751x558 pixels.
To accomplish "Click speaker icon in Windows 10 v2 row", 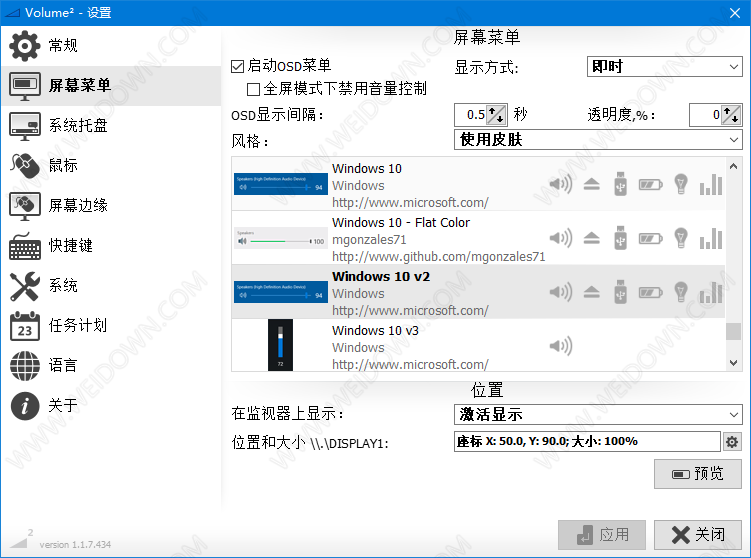I will point(560,292).
